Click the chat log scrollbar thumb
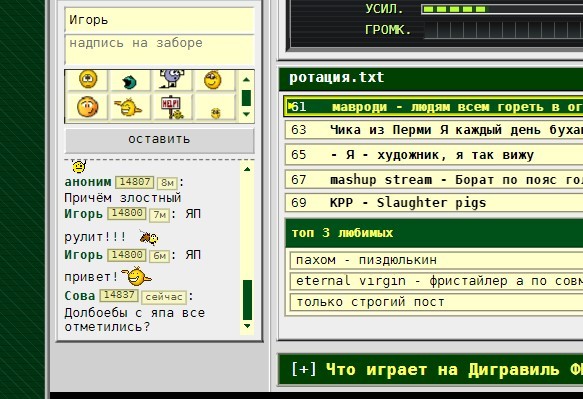This screenshot has width=583, height=399. coord(247,300)
